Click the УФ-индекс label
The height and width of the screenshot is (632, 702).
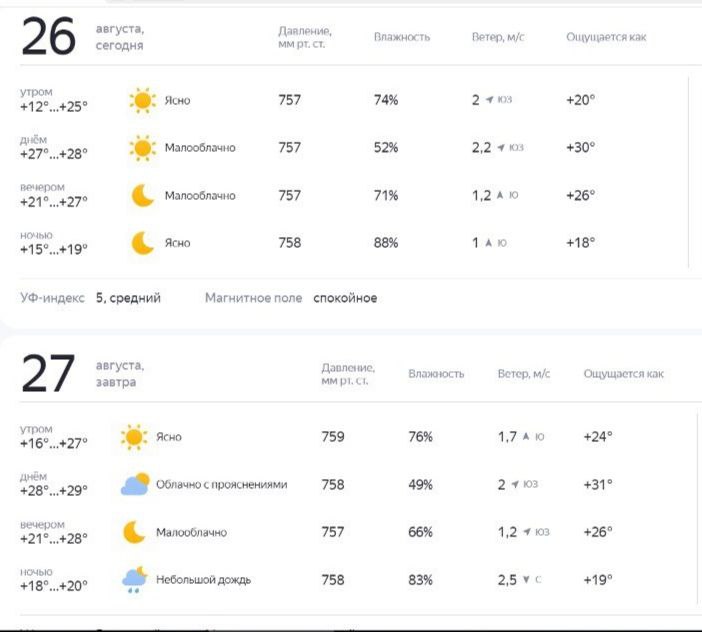click(53, 298)
